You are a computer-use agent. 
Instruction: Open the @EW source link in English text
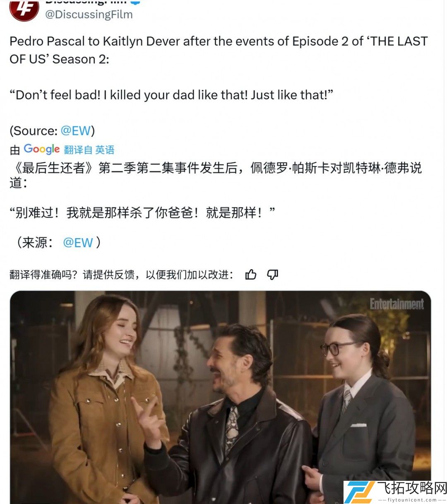75,131
